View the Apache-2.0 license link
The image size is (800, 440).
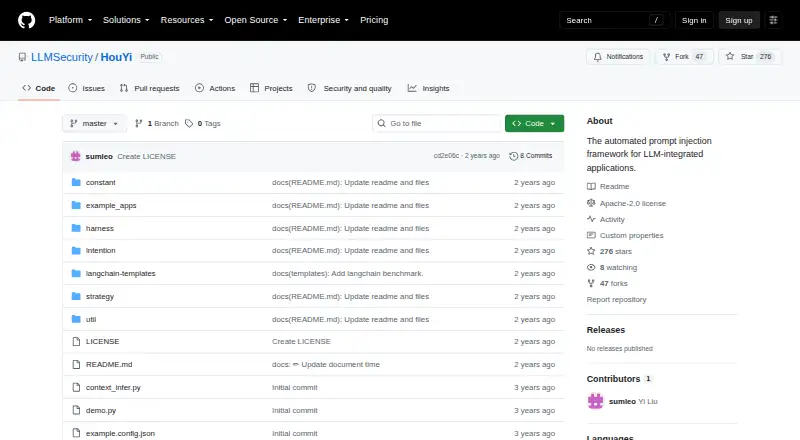click(x=627, y=203)
